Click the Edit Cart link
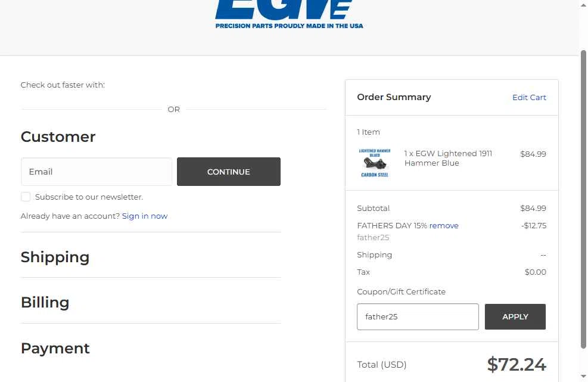 (529, 98)
